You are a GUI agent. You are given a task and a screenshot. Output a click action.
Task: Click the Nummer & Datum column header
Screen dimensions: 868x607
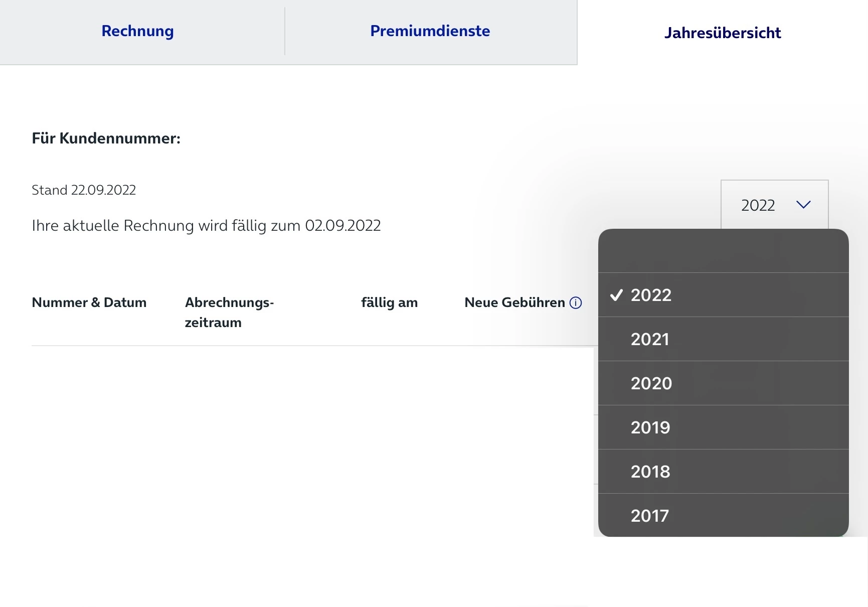89,302
